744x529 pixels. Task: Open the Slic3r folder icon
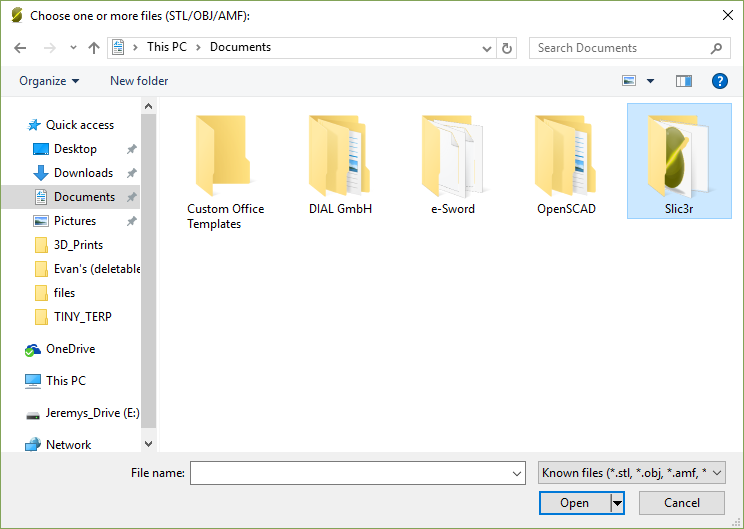(678, 157)
